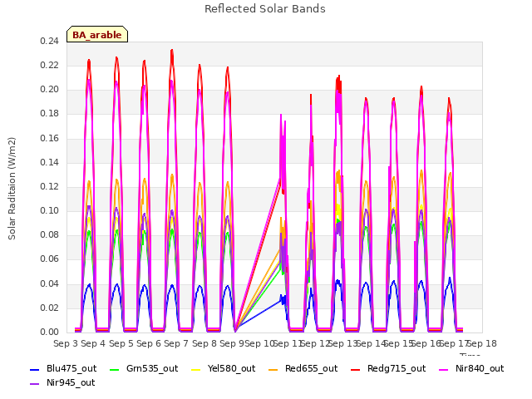Click the Nir945_out legend label
The width and height of the screenshot is (532, 399).
point(71,382)
